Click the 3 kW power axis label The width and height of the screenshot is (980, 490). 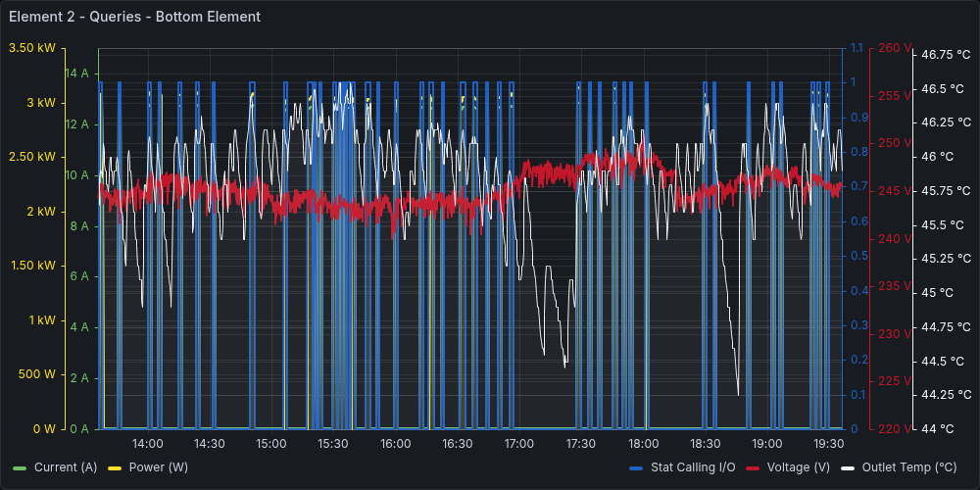pos(41,103)
